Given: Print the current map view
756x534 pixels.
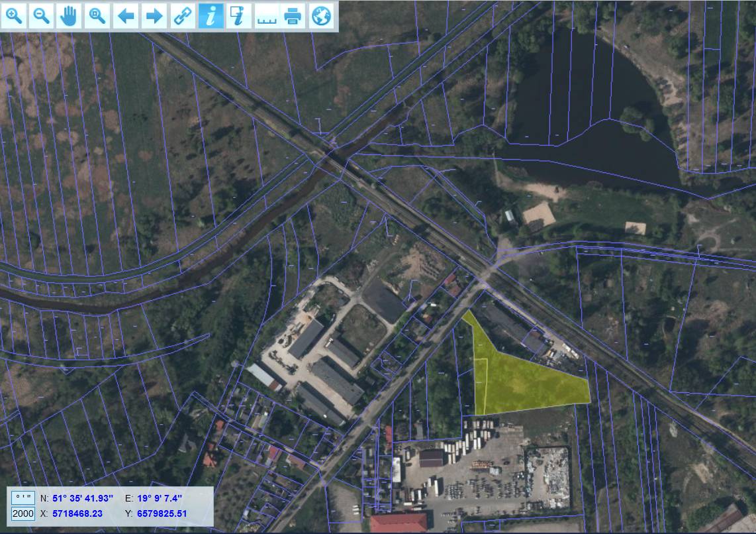Looking at the screenshot, I should tap(293, 16).
